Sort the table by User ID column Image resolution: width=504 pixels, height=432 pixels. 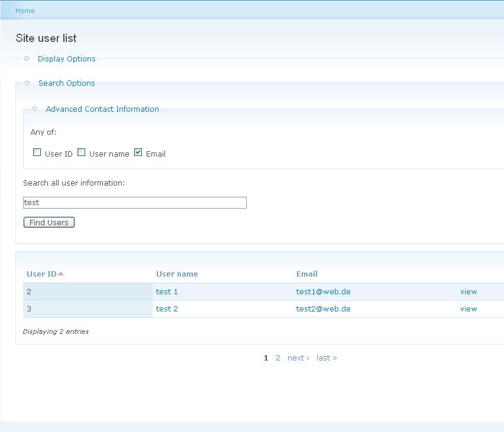[41, 274]
